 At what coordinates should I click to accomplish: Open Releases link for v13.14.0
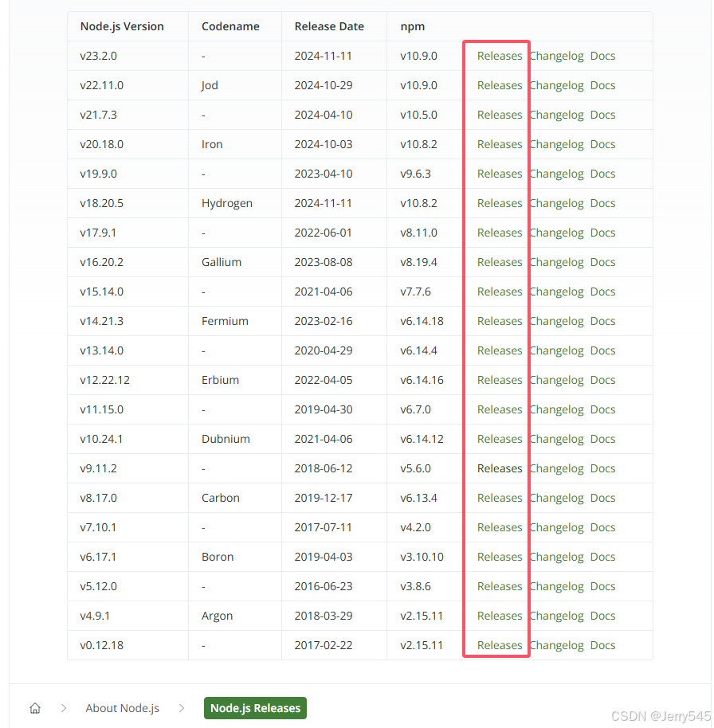[x=500, y=350]
